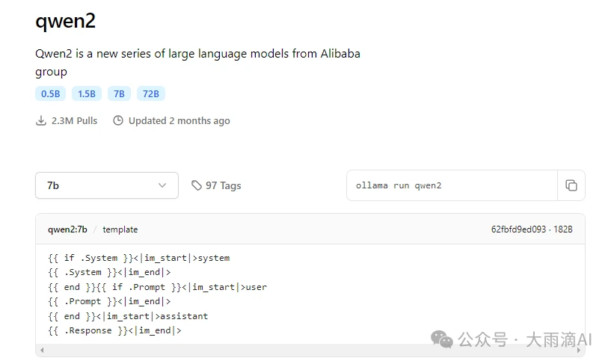Image resolution: width=611 pixels, height=364 pixels.
Task: Open the 7b model version dropdown
Action: coord(106,185)
